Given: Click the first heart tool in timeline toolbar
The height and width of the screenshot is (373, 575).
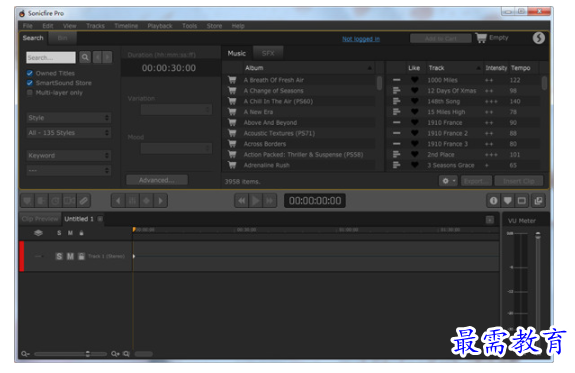Looking at the screenshot, I should 27,201.
